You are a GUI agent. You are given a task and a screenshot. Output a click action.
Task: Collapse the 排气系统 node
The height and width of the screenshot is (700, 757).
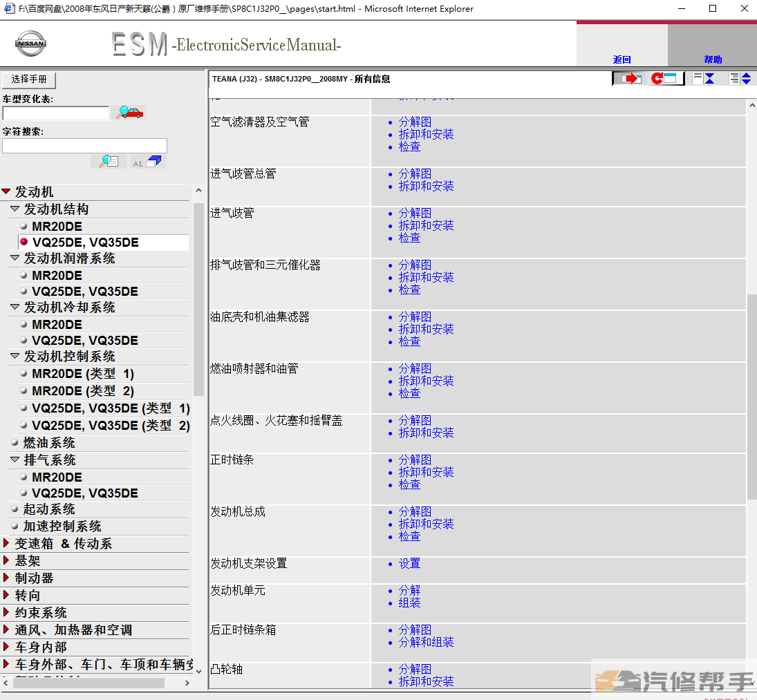(x=15, y=460)
